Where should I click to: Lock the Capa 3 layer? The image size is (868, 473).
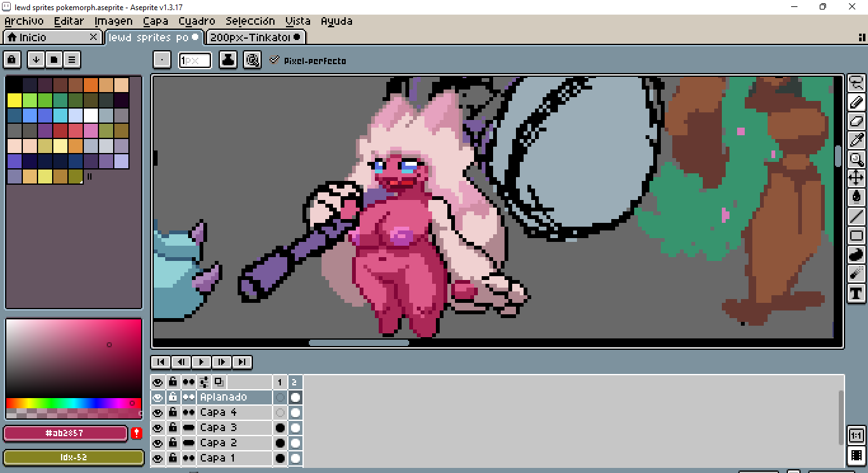tap(173, 427)
